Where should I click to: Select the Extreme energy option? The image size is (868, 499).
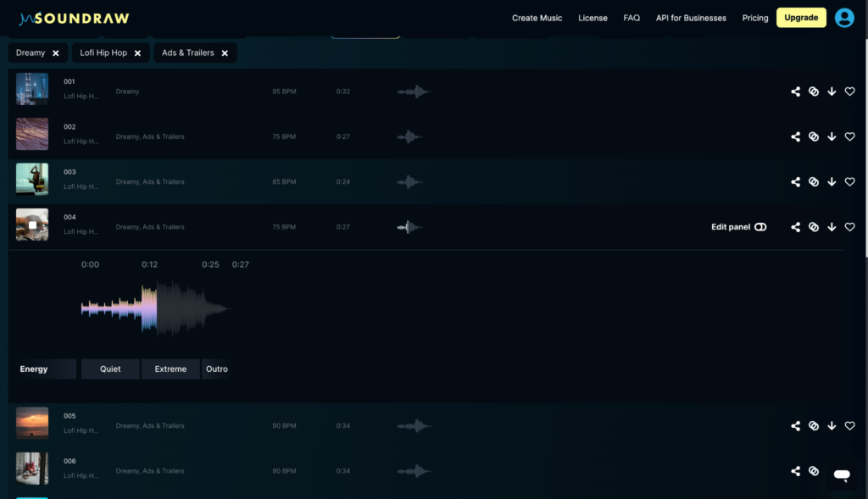click(170, 369)
